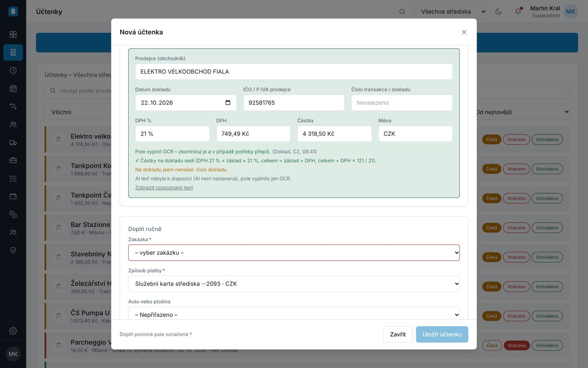Image resolution: width=588 pixels, height=368 pixels.
Task: Expand the Zakázka selection dropdown
Action: click(294, 253)
